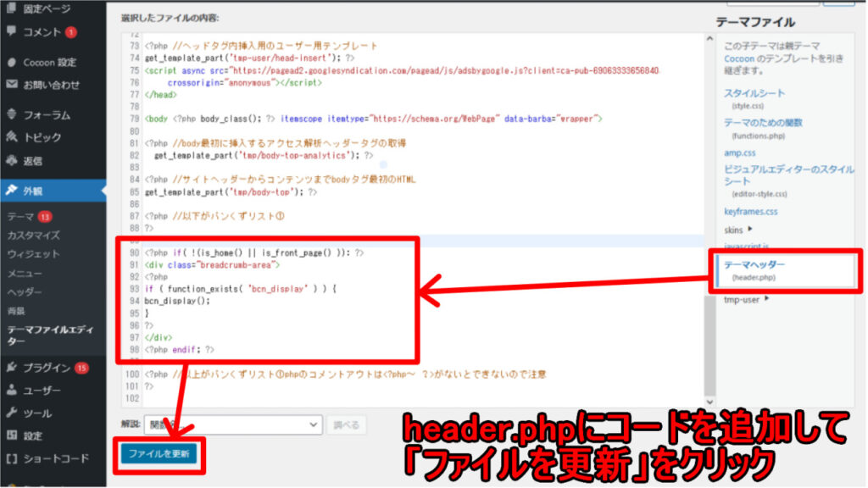Open the Cocoon parent theme link
Viewport: 868px width, 488px height.
[x=739, y=58]
